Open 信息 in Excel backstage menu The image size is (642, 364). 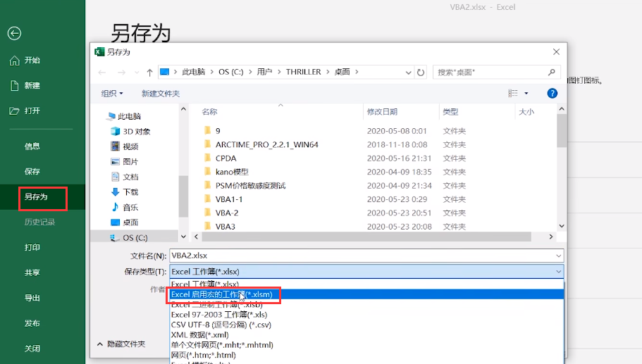[32, 146]
